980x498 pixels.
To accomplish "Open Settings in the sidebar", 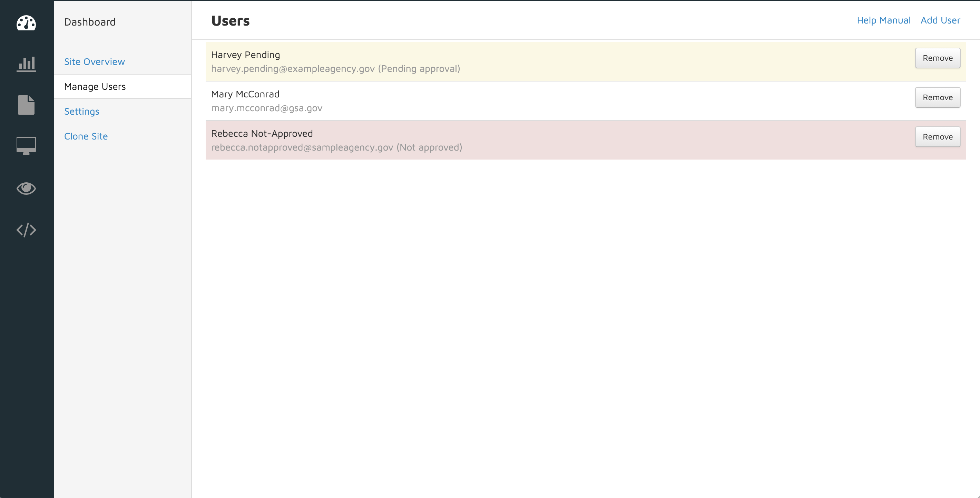I will point(82,112).
